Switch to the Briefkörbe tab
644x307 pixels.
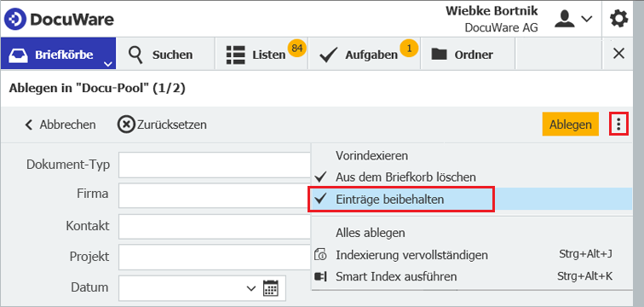58,54
